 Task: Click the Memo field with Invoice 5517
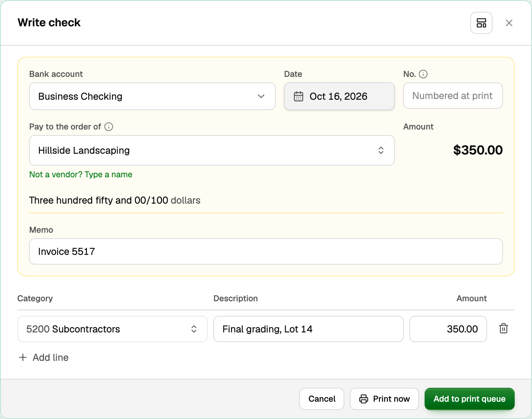pyautogui.click(x=266, y=251)
